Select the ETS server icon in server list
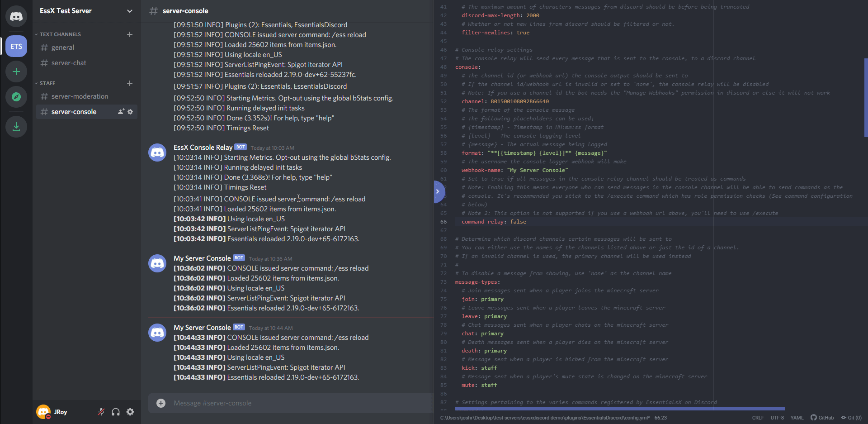 [x=16, y=46]
